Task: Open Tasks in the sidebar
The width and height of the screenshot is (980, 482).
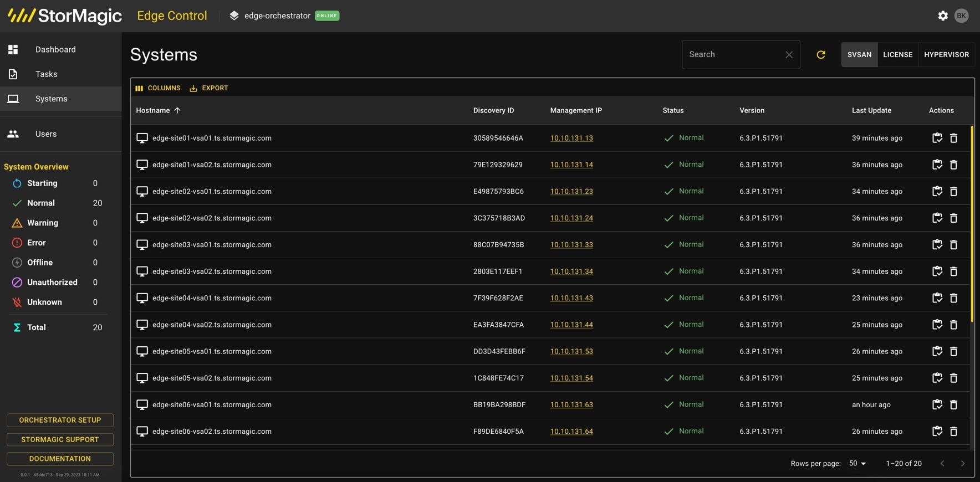Action: [46, 74]
